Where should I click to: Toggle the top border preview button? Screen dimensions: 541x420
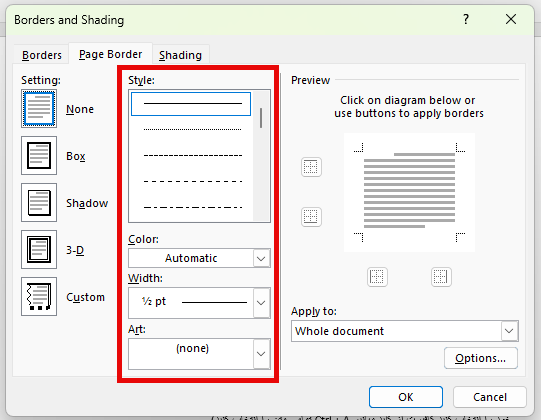click(x=311, y=167)
